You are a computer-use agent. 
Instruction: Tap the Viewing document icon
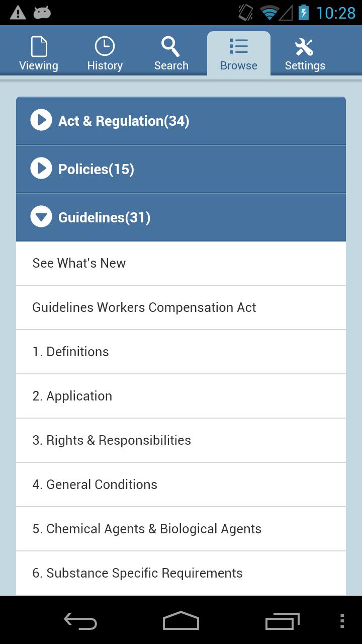point(39,47)
